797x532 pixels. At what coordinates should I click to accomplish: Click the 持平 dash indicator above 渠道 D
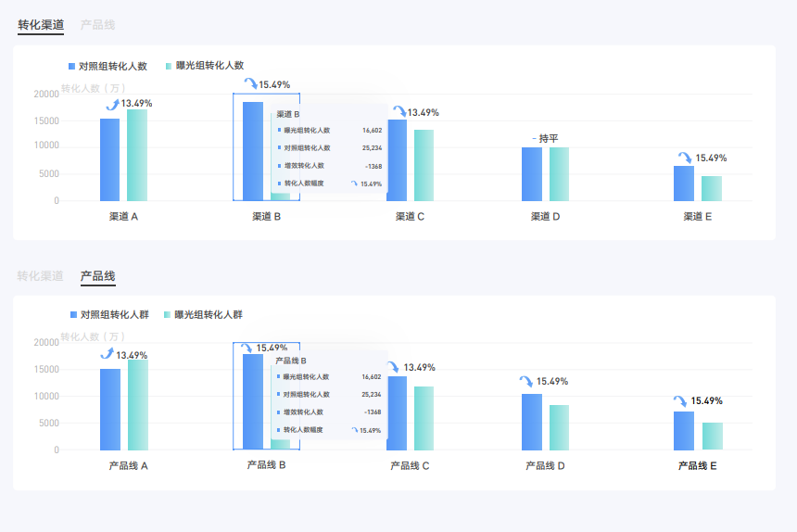(534, 138)
